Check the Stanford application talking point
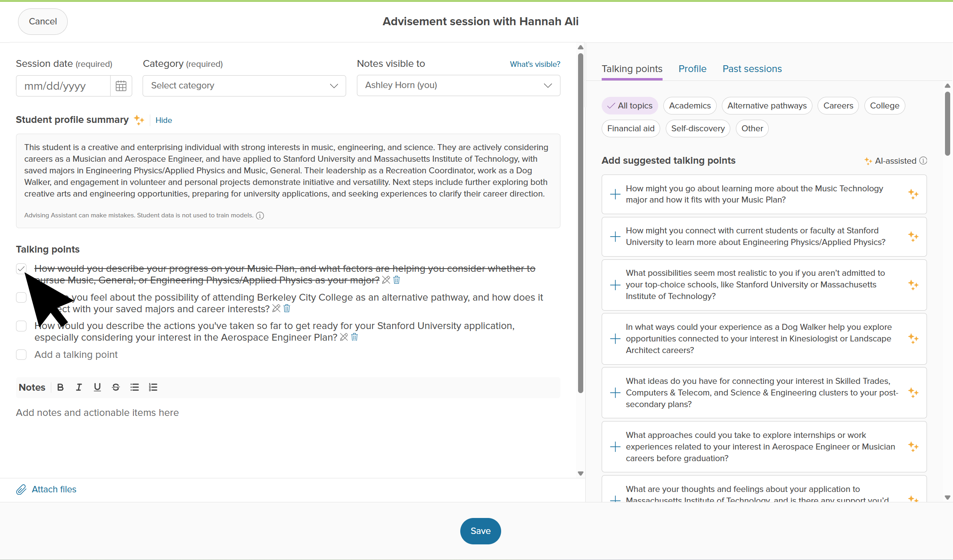This screenshot has height=560, width=953. coord(21,326)
